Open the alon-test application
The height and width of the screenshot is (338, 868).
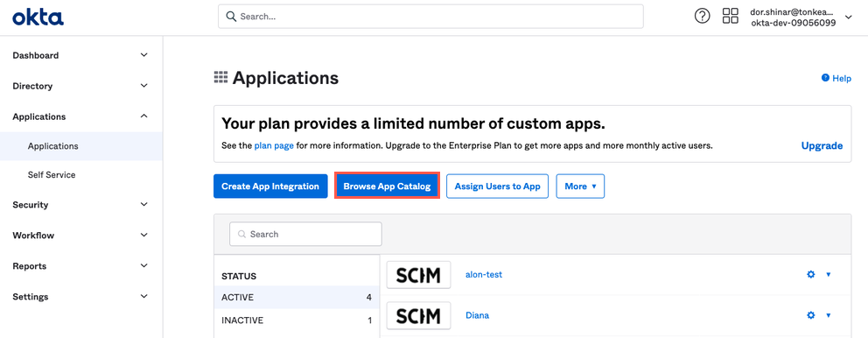point(484,274)
